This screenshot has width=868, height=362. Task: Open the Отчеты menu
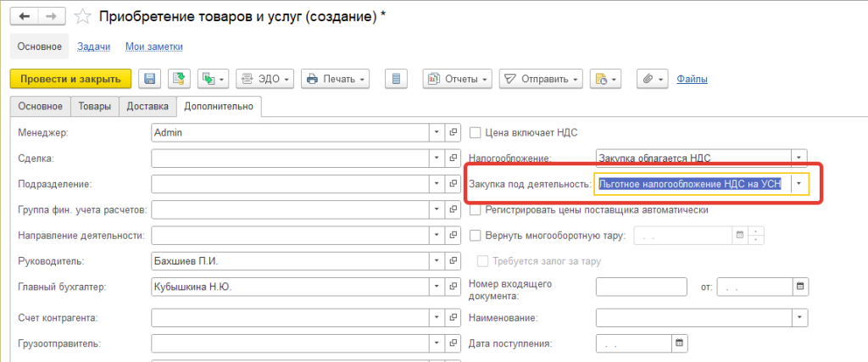coord(458,79)
